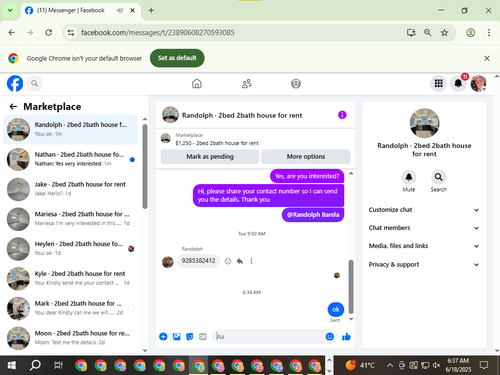Show hidden system tray icons
The height and width of the screenshot is (375, 500).
click(389, 365)
